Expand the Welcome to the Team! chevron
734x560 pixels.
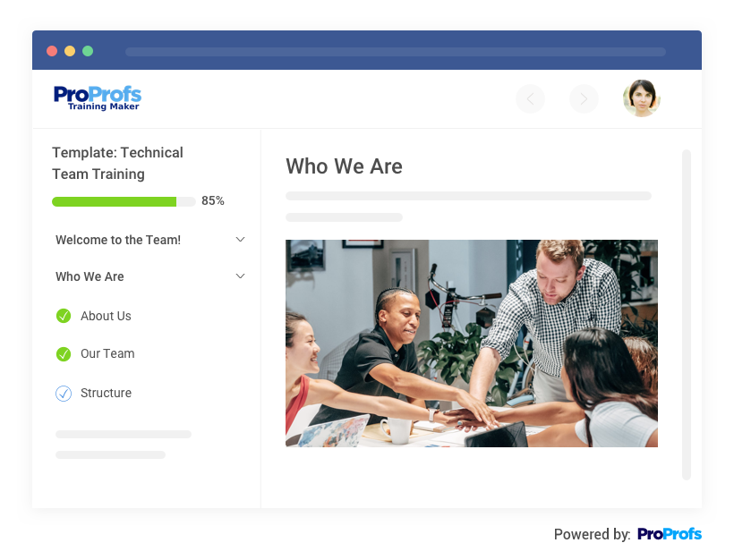[240, 240]
